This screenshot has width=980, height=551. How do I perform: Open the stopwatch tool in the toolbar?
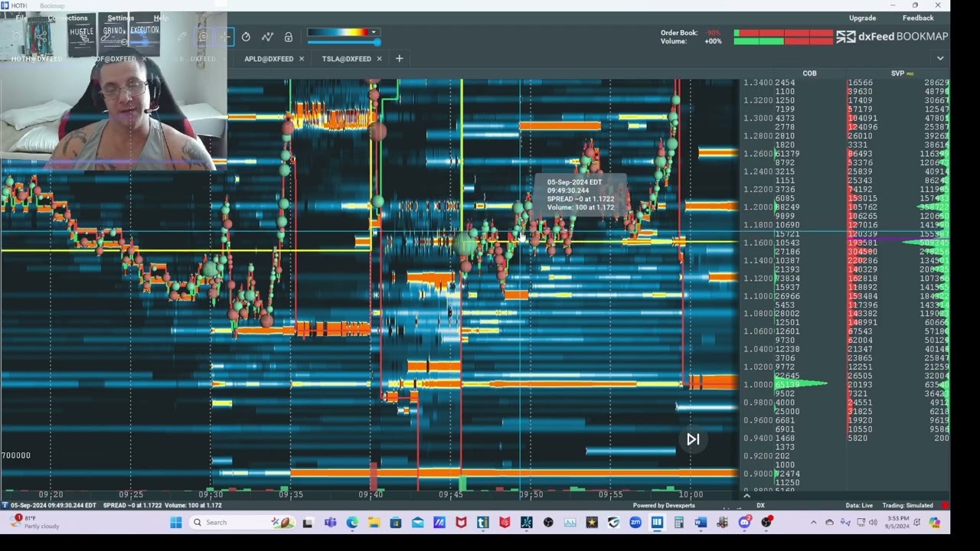246,37
